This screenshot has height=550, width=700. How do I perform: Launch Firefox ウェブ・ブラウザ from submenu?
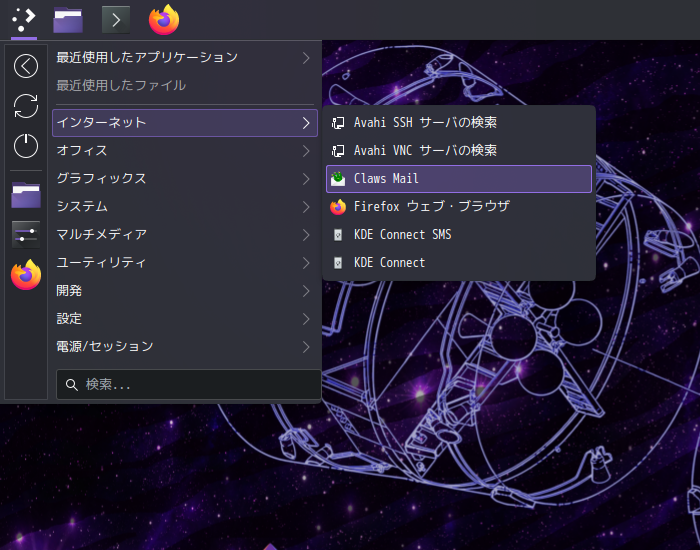coord(459,207)
